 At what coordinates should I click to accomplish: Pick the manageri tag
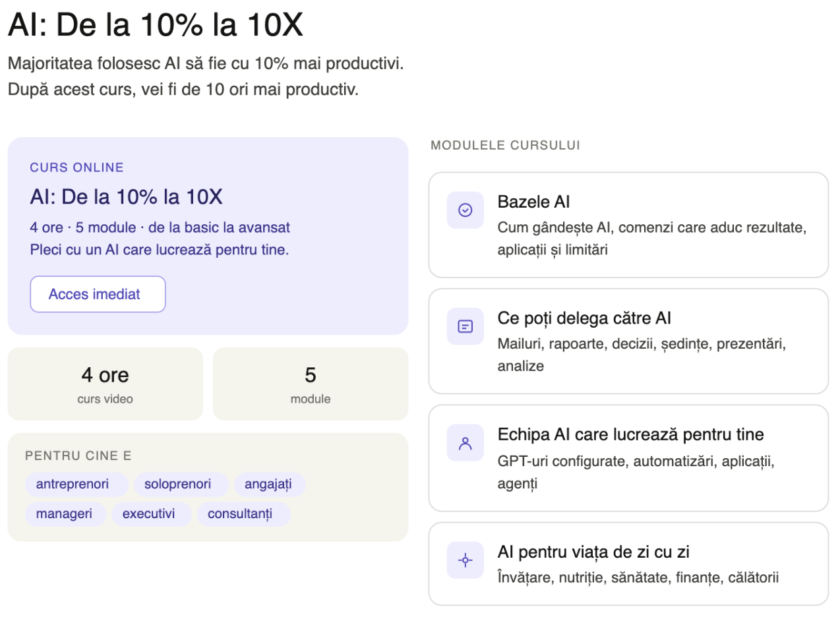point(65,514)
